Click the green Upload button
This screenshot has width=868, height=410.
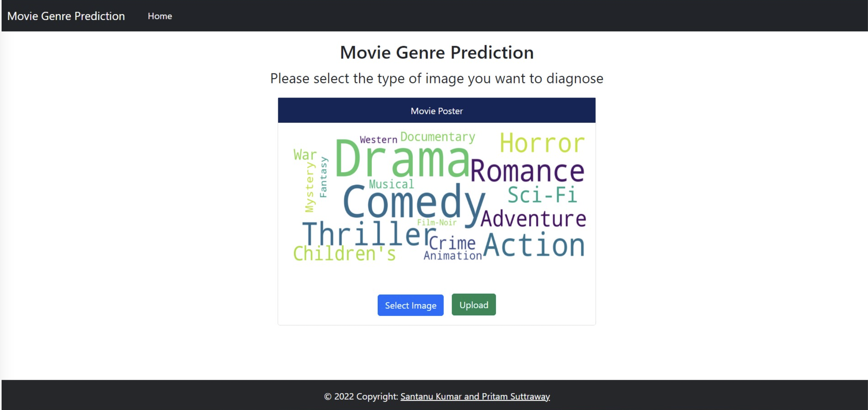(473, 305)
